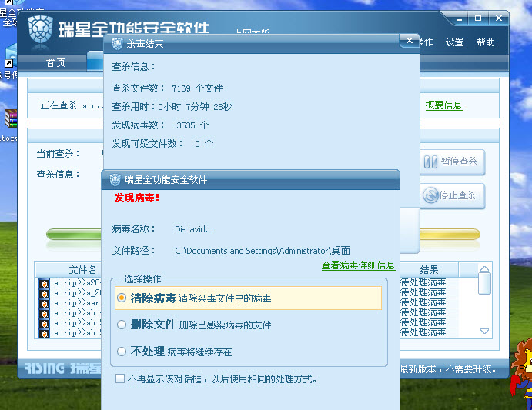Screen dimensions: 532x410
Task: Tick the 不再显示该对话框 checkbox
Action: click(120, 378)
